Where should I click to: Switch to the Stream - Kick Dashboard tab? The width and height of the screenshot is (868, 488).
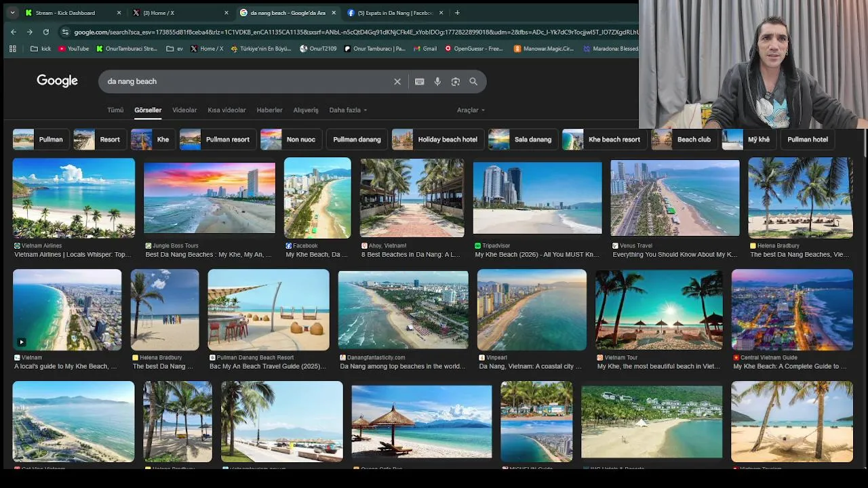click(x=73, y=13)
